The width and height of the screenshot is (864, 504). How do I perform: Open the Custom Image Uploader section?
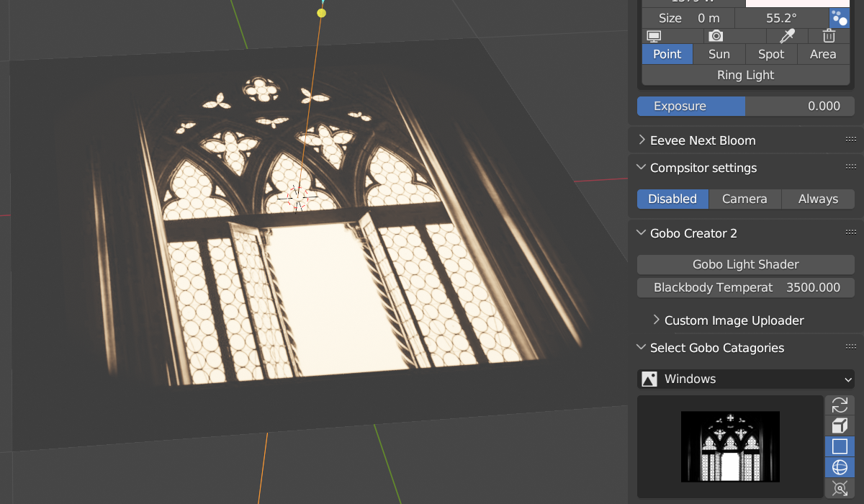click(734, 320)
